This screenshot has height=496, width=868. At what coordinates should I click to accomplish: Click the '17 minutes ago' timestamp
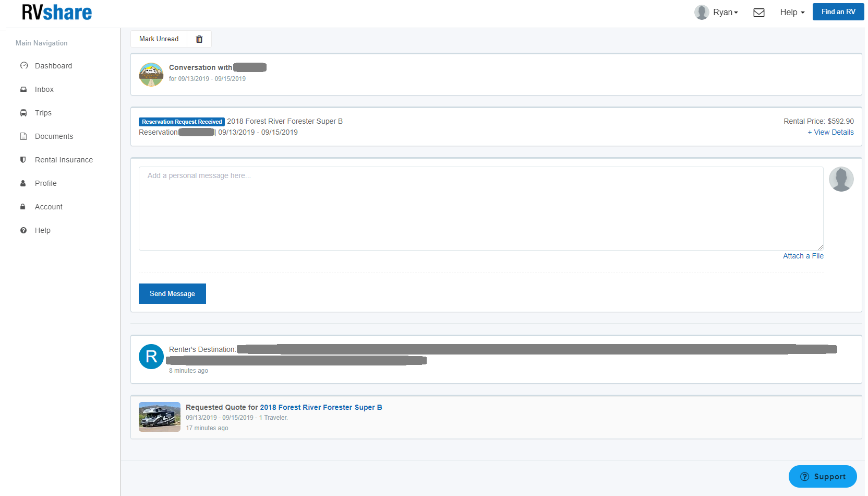click(x=207, y=428)
